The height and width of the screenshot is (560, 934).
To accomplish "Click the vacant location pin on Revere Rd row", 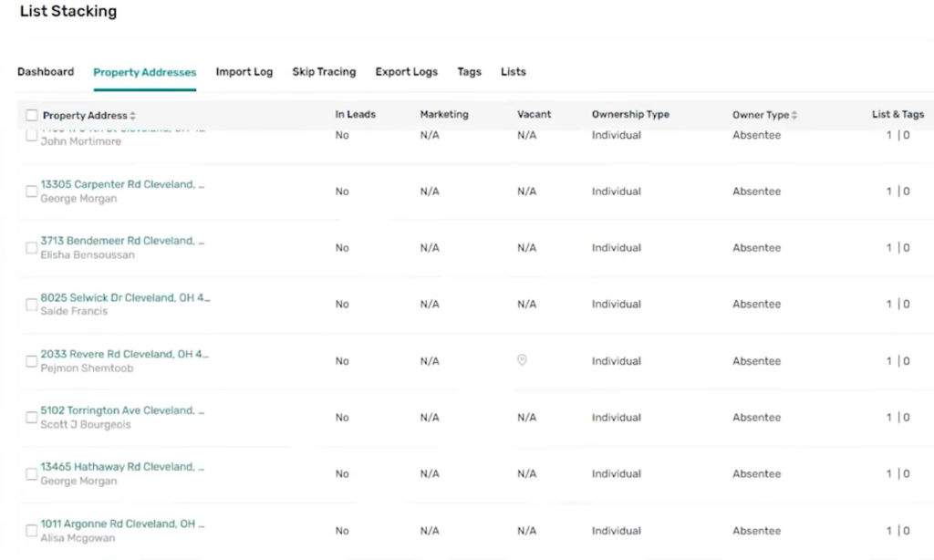I will [x=522, y=360].
